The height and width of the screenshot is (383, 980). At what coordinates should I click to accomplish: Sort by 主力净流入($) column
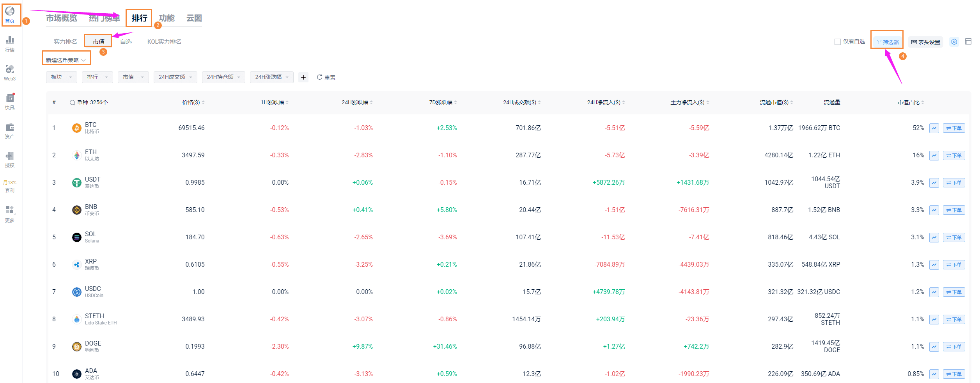tap(690, 102)
